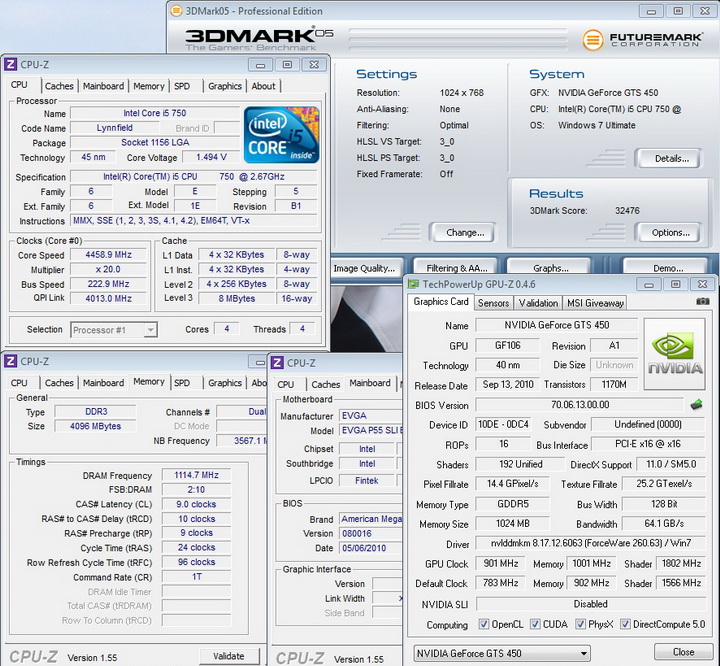This screenshot has height=666, width=720.
Task: Click the Details... button in System
Action: 671,158
